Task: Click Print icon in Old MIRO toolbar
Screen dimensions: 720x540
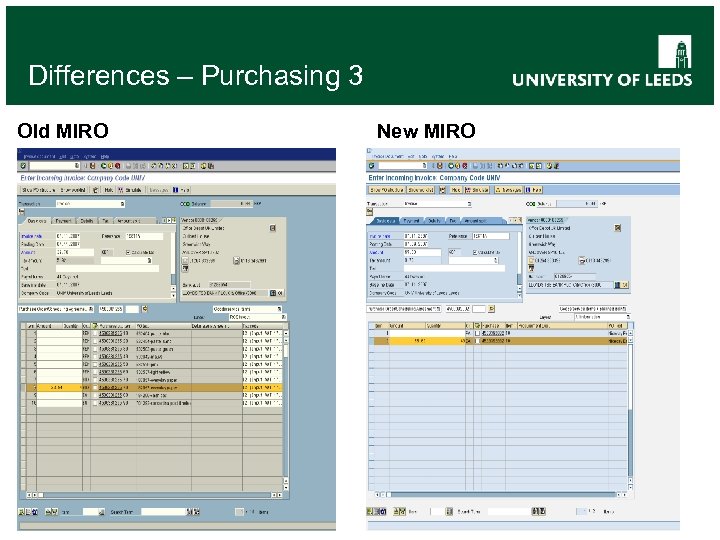Action: click(128, 166)
